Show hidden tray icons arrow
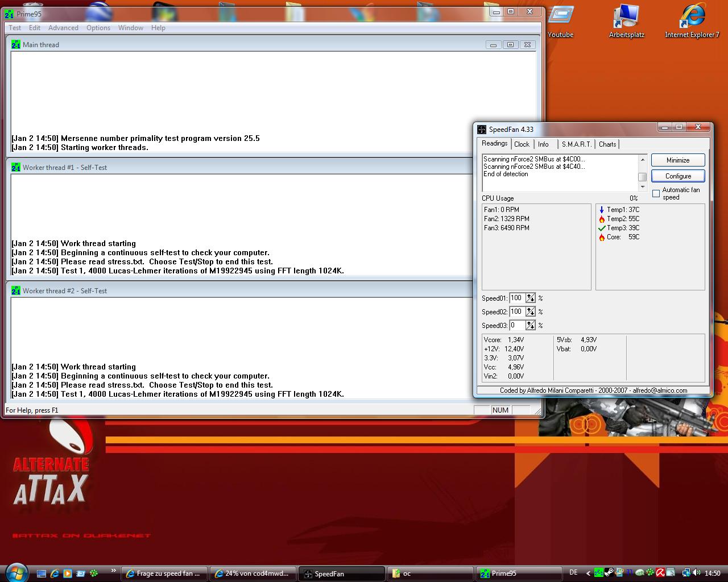 (588, 573)
